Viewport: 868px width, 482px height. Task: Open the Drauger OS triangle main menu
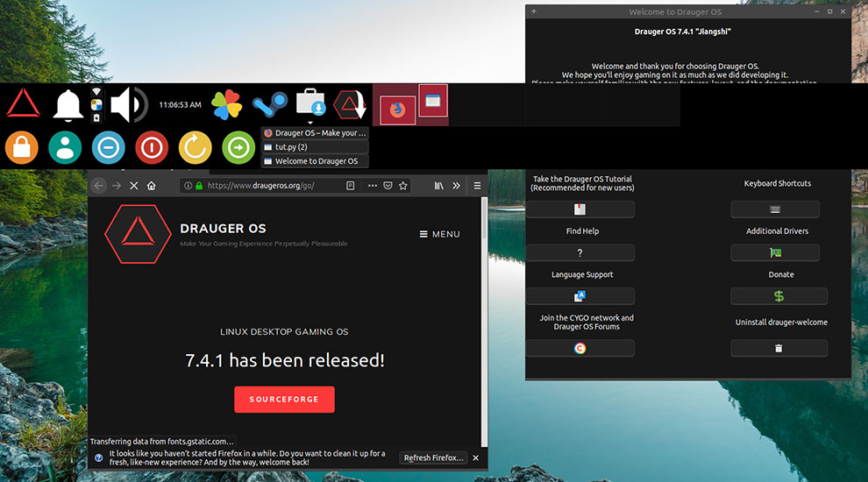coord(23,103)
